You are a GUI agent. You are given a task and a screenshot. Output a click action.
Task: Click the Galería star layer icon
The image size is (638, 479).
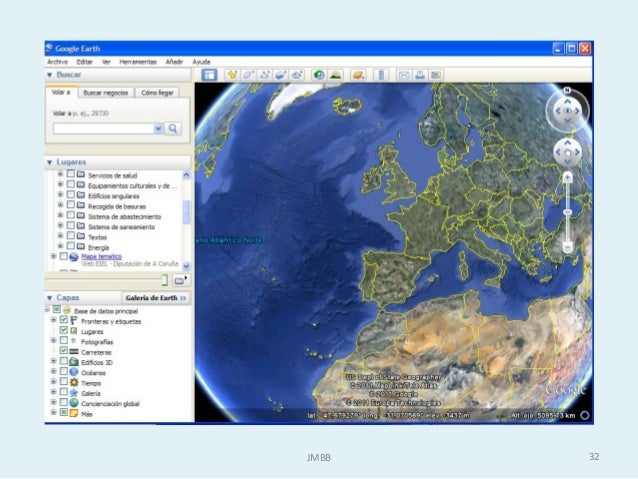(x=74, y=393)
